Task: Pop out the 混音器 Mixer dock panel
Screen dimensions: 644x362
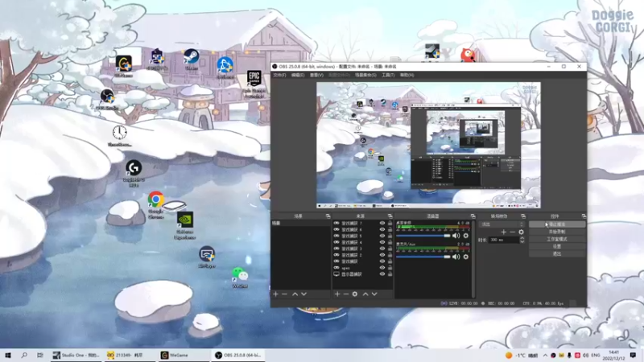Action: pos(473,216)
